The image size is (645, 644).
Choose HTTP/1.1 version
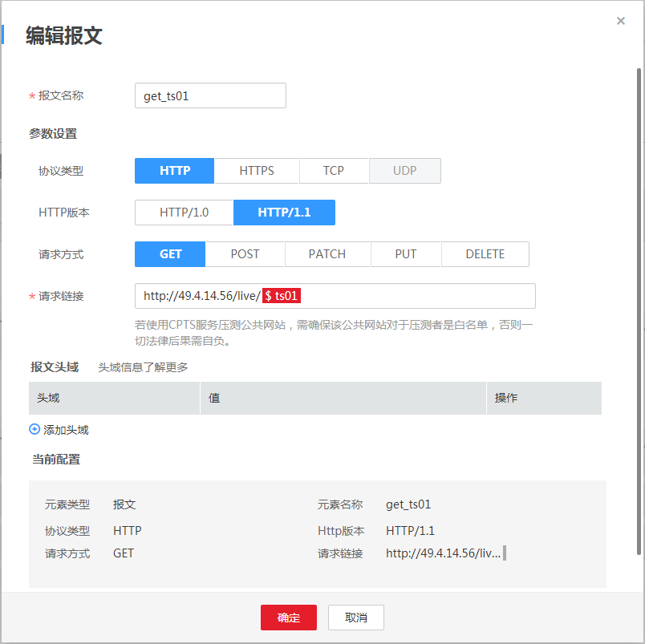pyautogui.click(x=284, y=213)
